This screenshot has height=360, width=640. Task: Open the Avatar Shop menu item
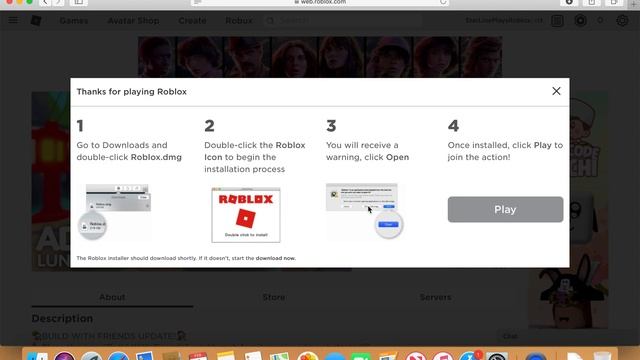133,20
